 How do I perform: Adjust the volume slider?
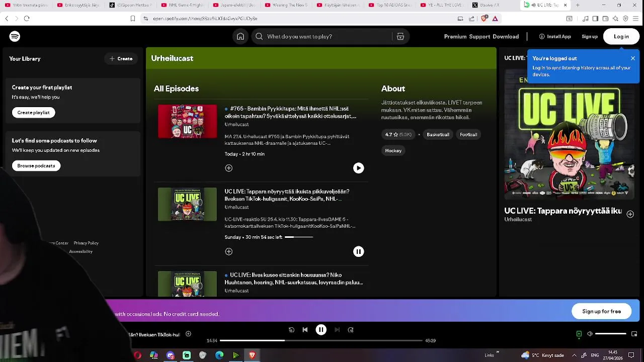point(611,334)
